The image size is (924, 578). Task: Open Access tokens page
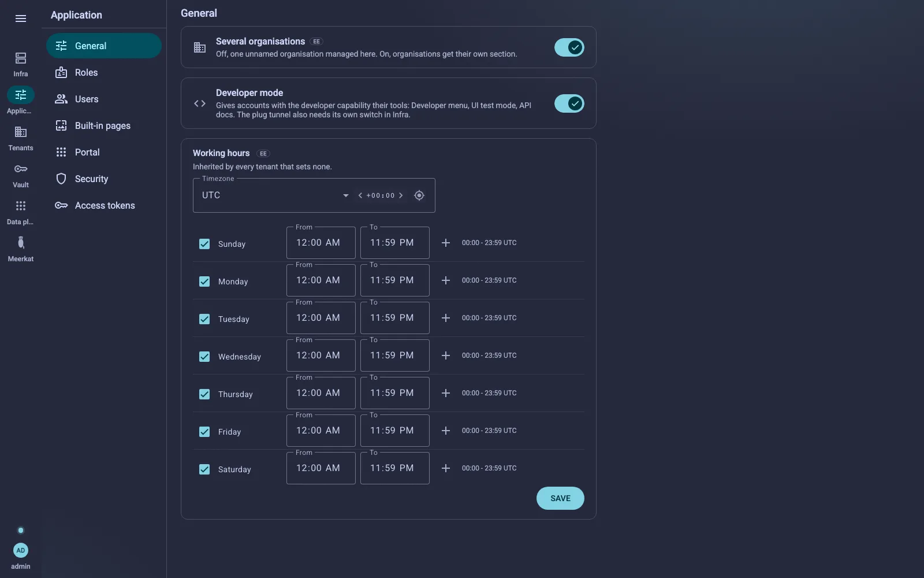104,205
